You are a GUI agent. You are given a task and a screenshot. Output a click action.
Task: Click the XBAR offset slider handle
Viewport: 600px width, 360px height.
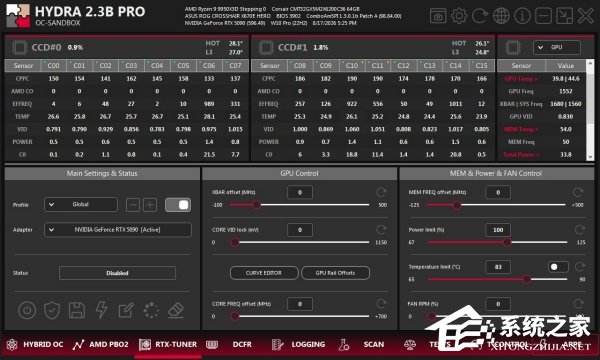[x=256, y=205]
